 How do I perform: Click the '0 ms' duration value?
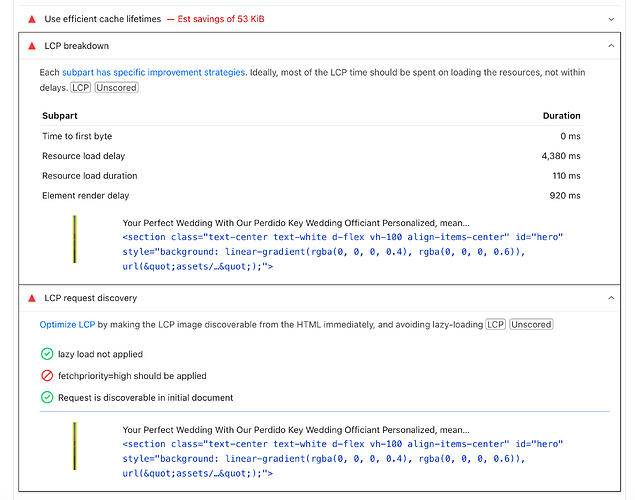click(x=570, y=136)
